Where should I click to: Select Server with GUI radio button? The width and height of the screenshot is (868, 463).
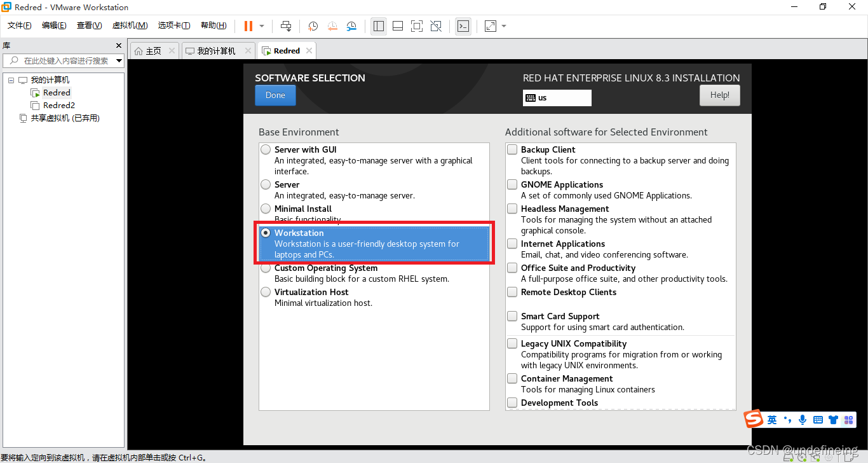pyautogui.click(x=266, y=150)
